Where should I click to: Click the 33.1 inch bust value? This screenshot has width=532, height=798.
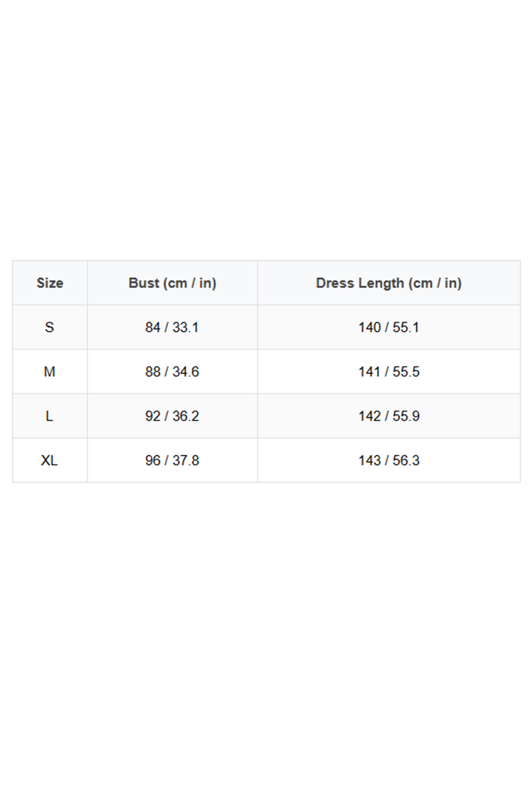[185, 328]
